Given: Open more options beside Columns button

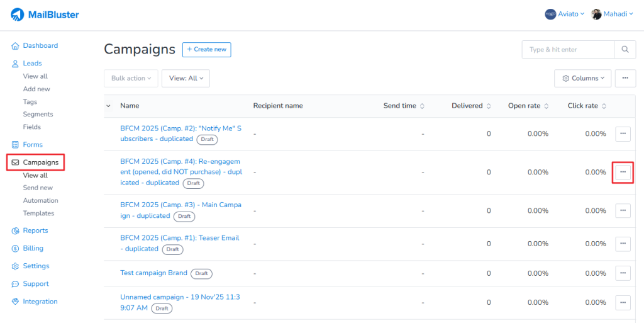Looking at the screenshot, I should pyautogui.click(x=625, y=78).
